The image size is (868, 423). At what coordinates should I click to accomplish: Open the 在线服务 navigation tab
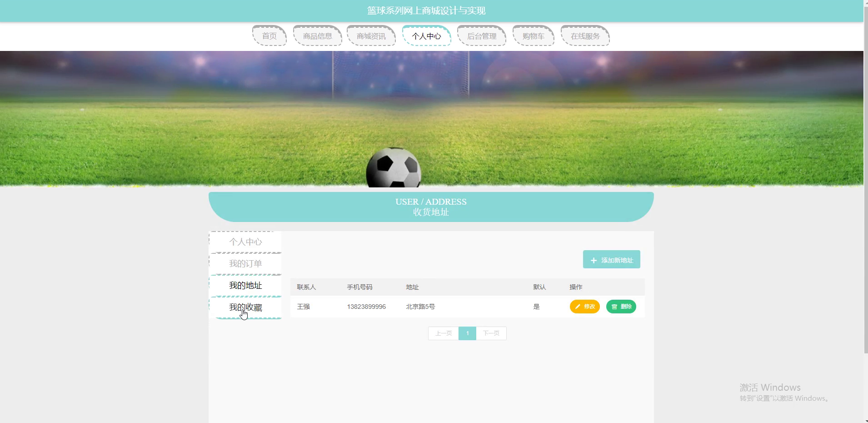click(585, 36)
